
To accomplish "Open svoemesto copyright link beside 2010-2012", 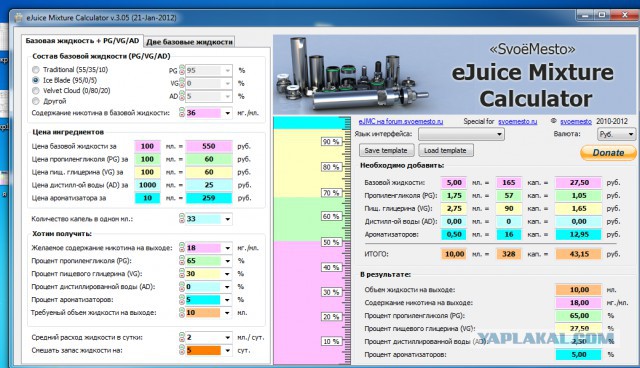I will click(576, 121).
